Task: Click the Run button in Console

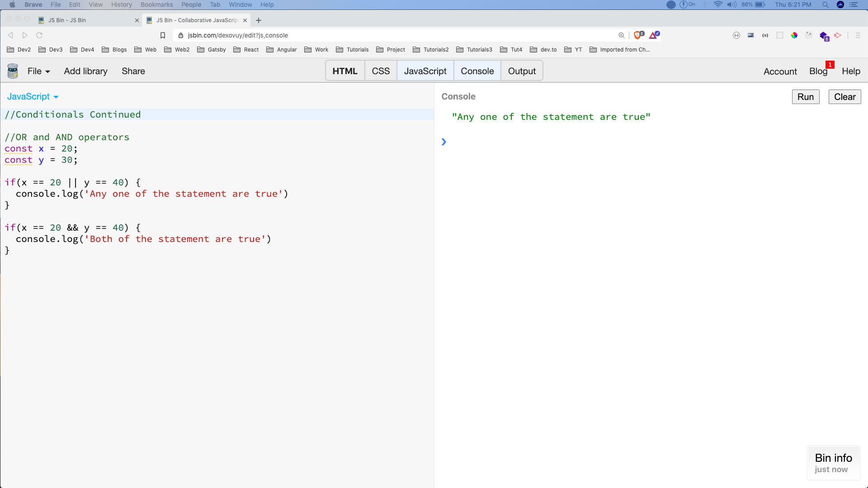Action: pos(806,97)
